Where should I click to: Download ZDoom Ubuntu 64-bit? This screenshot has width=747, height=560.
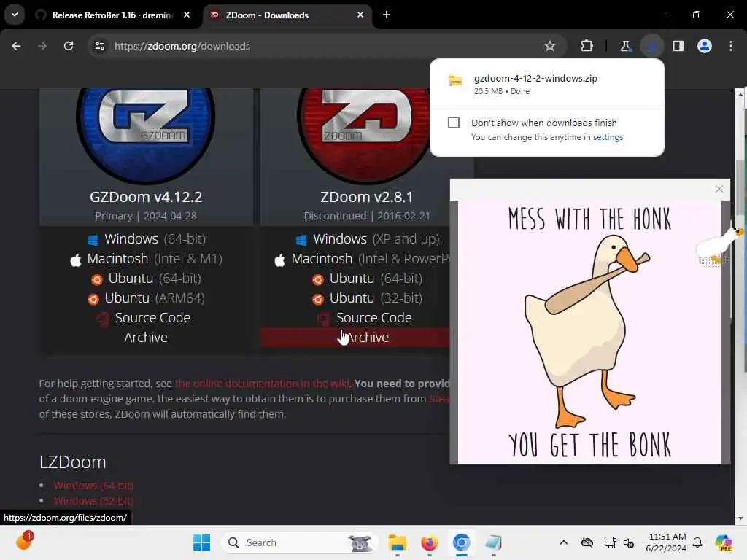tap(367, 278)
